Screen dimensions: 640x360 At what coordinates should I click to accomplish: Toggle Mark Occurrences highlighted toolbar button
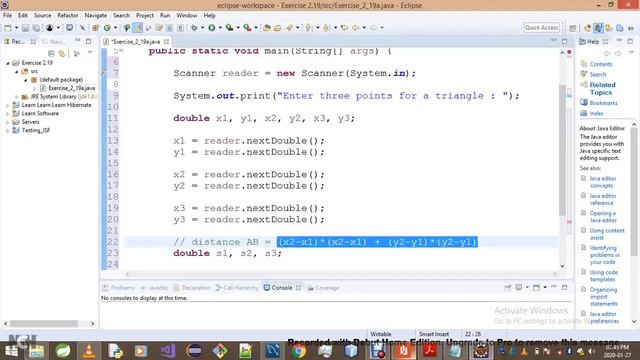coord(138,28)
